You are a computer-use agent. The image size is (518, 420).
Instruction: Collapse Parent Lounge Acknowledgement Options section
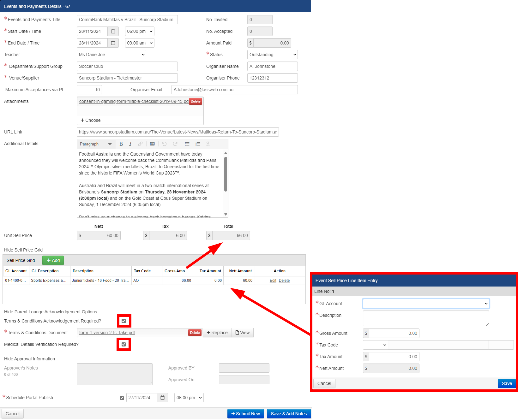point(51,312)
